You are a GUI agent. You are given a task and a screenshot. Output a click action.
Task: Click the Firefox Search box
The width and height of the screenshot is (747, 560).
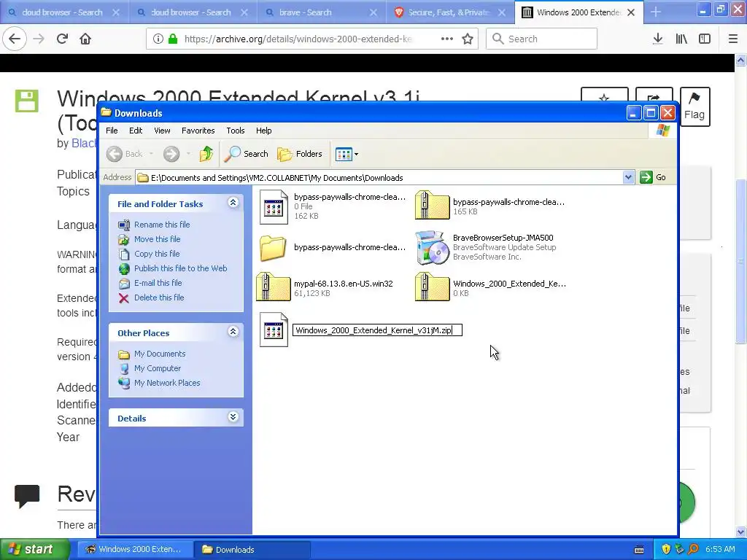542,39
